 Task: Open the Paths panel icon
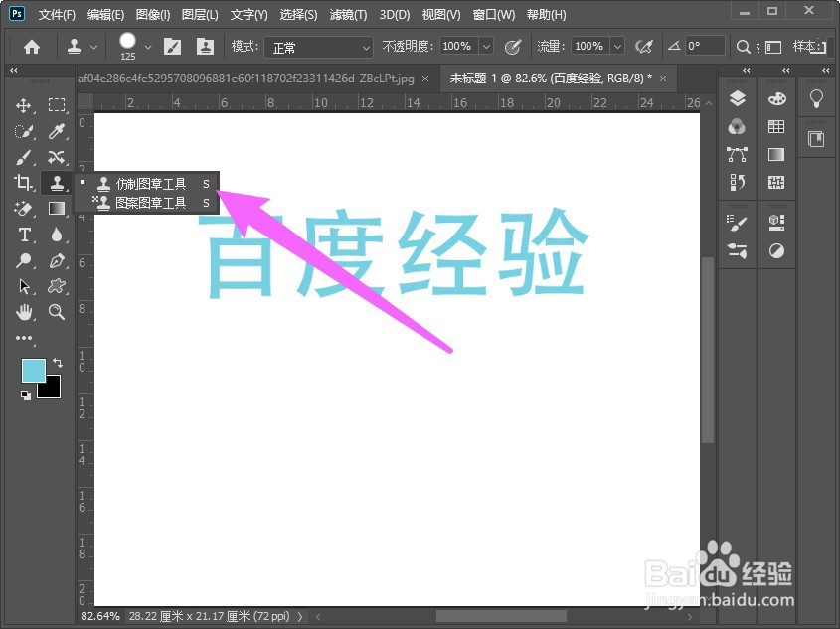click(738, 155)
